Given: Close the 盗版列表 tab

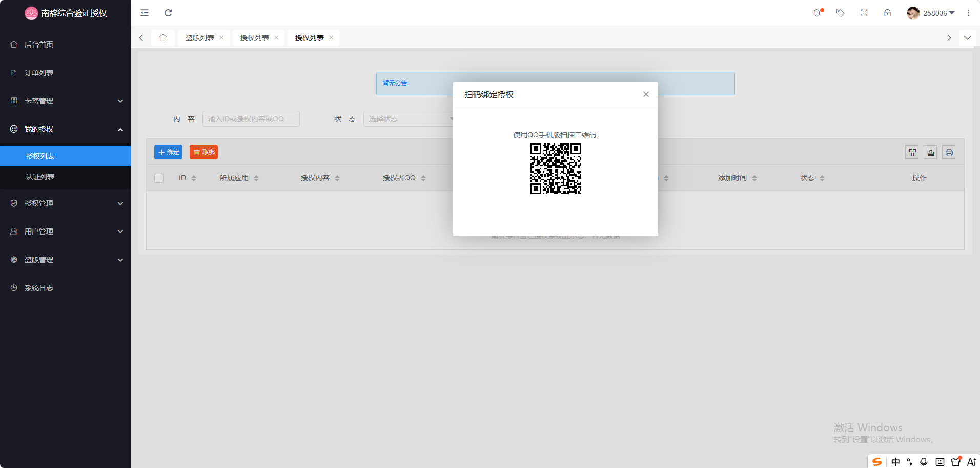Looking at the screenshot, I should click(x=221, y=38).
